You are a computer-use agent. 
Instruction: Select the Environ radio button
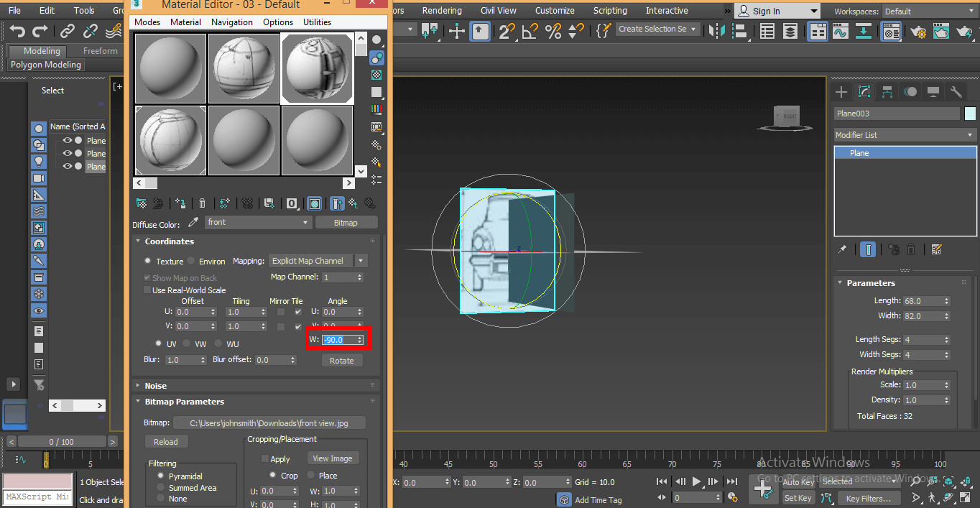point(191,262)
